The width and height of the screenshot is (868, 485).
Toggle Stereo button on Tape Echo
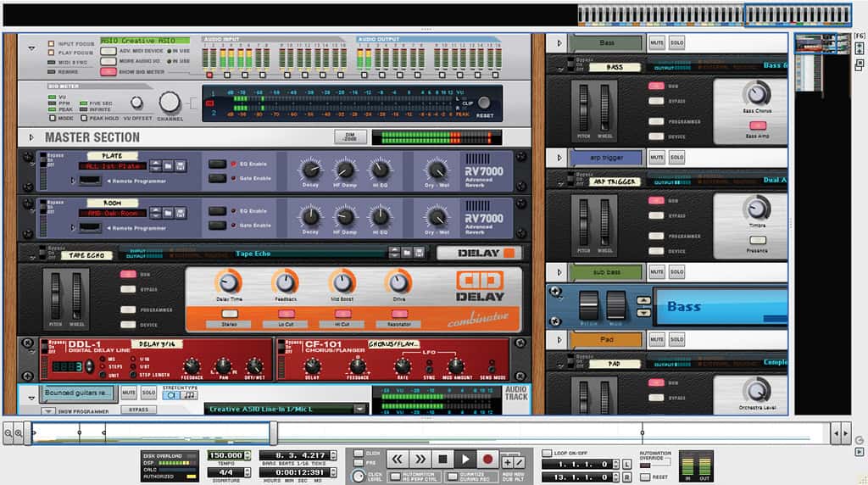point(229,314)
